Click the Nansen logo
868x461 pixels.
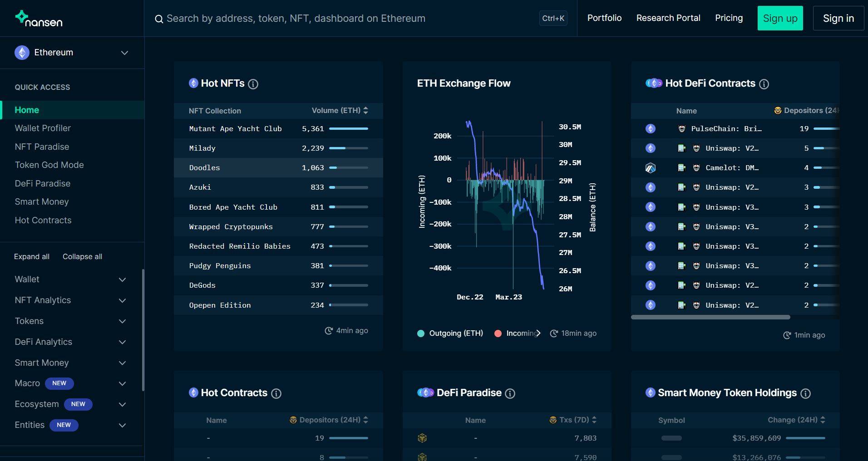point(39,19)
